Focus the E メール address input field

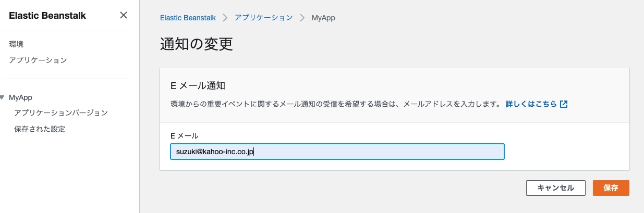tap(337, 152)
